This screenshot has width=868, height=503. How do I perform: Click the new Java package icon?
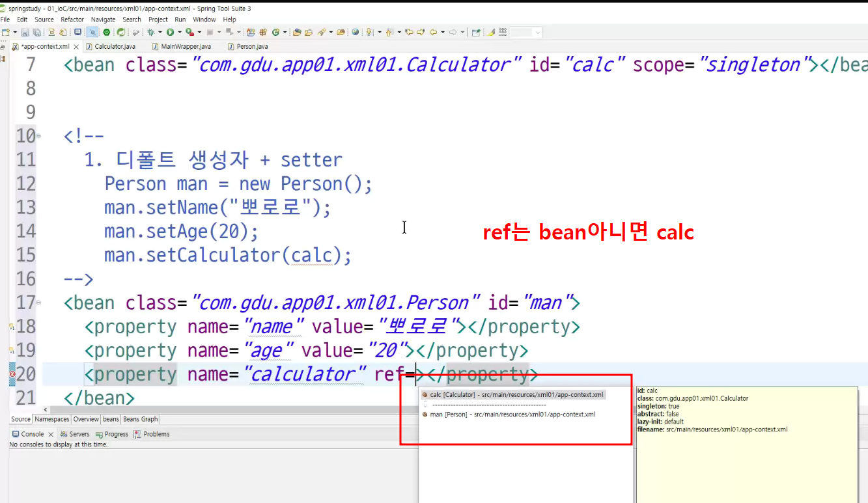[263, 32]
